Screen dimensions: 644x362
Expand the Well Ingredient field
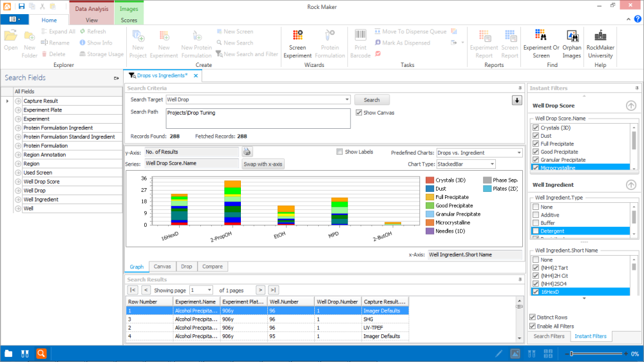18,200
